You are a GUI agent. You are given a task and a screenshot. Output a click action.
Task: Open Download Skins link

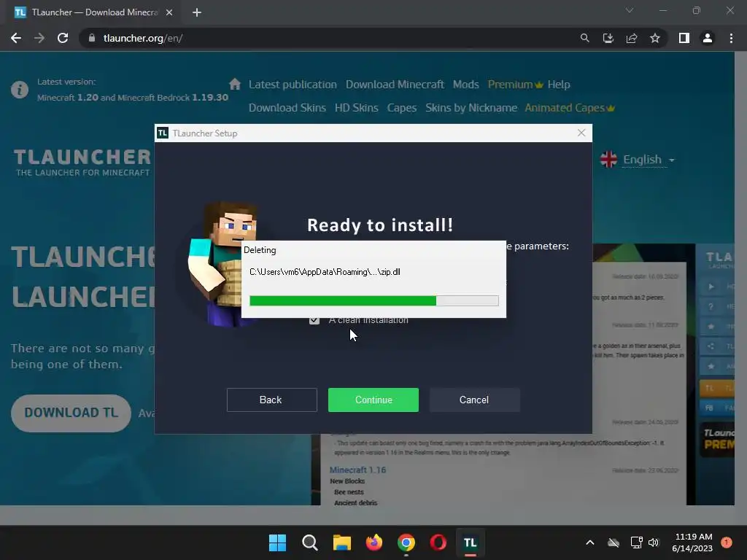pos(287,108)
